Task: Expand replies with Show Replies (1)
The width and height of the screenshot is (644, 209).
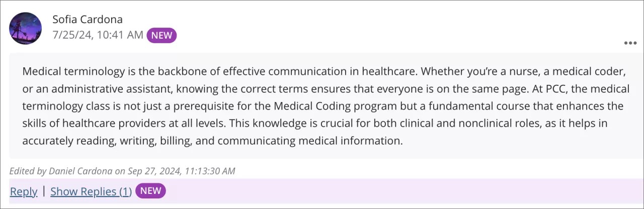Action: [x=91, y=191]
